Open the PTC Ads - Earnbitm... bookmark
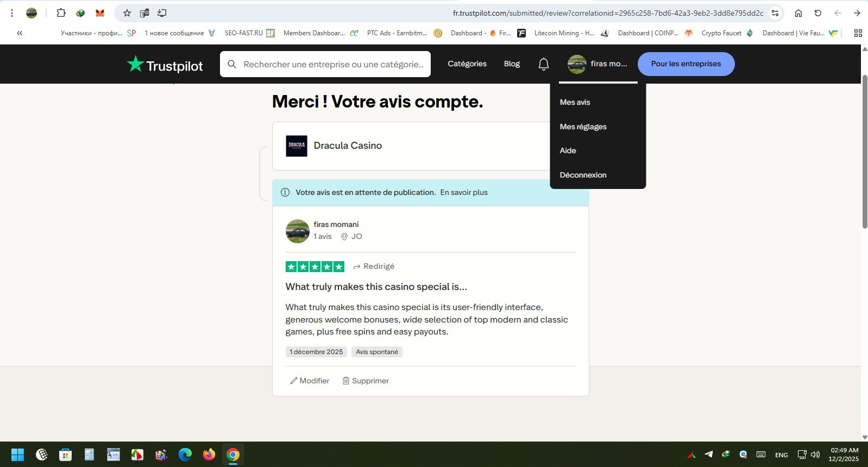 (x=405, y=33)
